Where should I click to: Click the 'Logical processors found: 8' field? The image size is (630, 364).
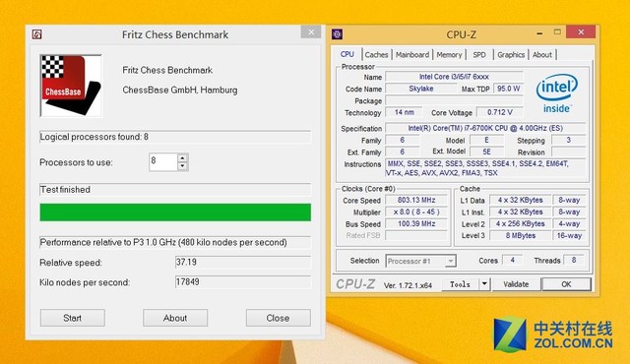[175, 137]
